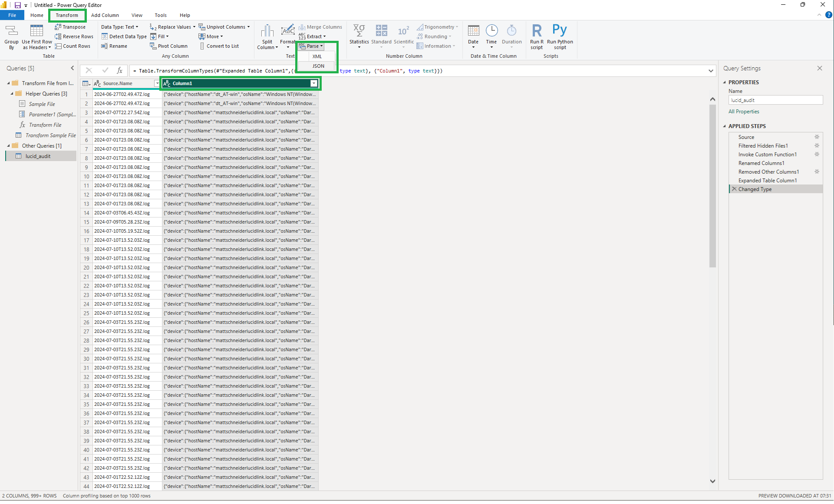Open the Source.Name filter dropdown
834x504 pixels.
157,83
